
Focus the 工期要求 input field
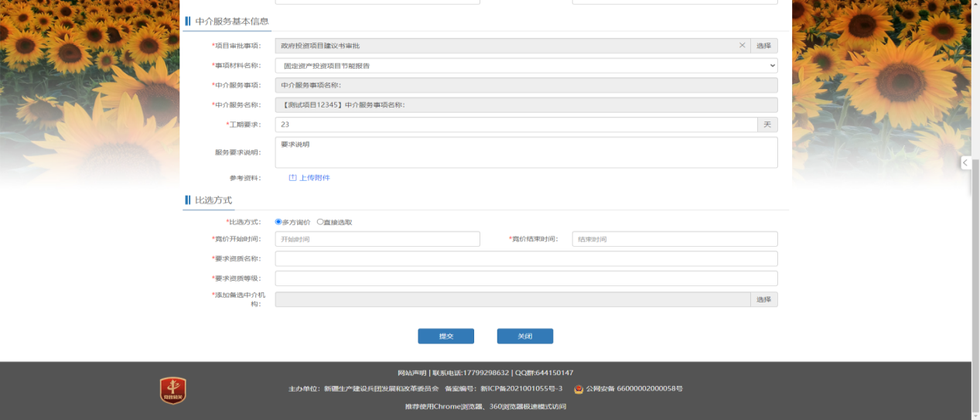(516, 125)
